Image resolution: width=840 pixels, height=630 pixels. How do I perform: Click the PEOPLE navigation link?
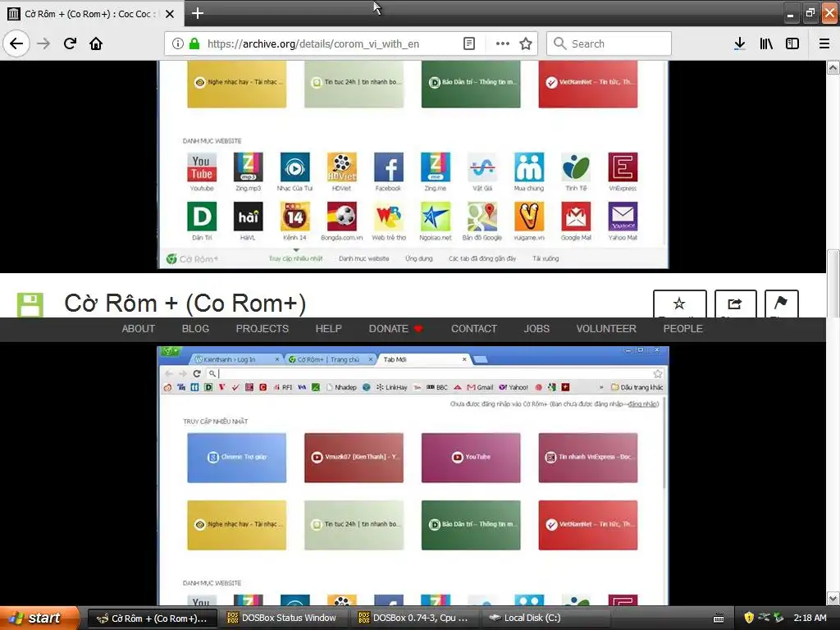(683, 328)
